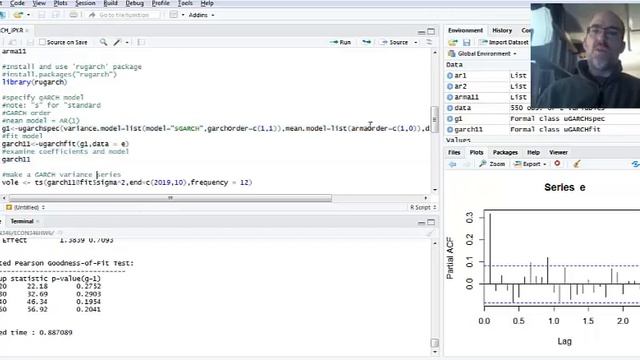Switch to the Viewer tab
This screenshot has width=640, height=360.
(x=558, y=152)
